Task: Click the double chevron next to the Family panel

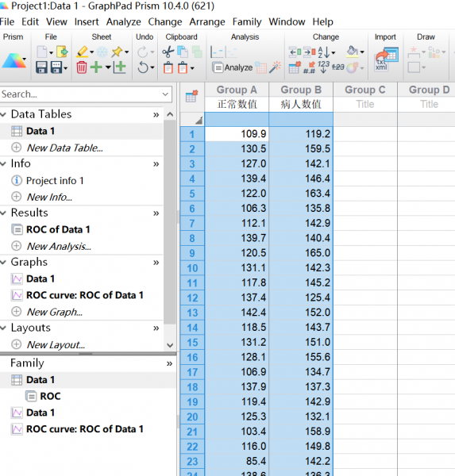Action: pos(169,363)
